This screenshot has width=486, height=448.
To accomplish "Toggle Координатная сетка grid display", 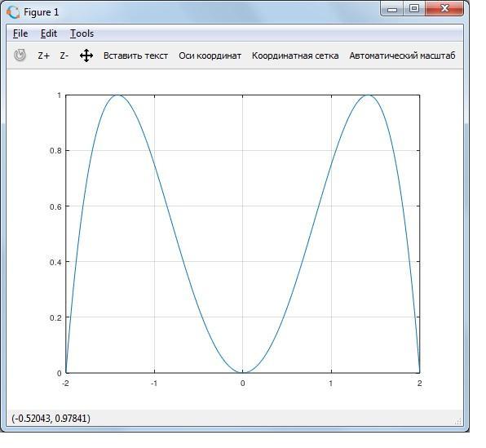I will [x=295, y=55].
